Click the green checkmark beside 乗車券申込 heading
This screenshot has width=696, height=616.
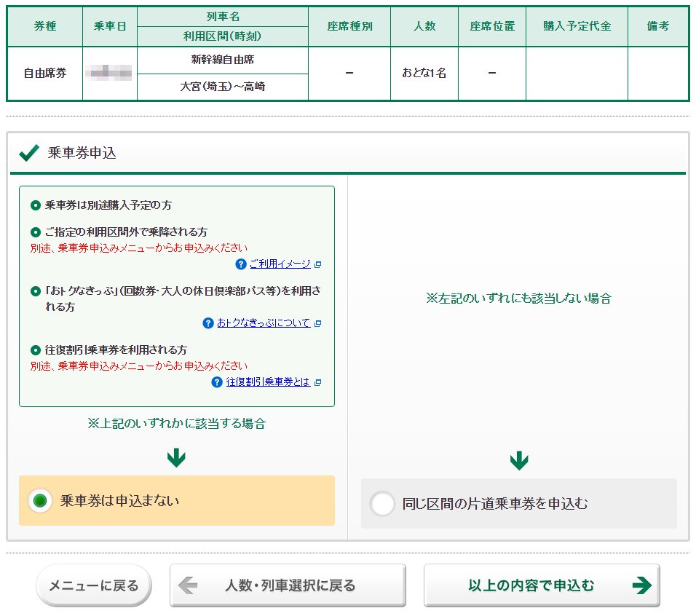29,153
